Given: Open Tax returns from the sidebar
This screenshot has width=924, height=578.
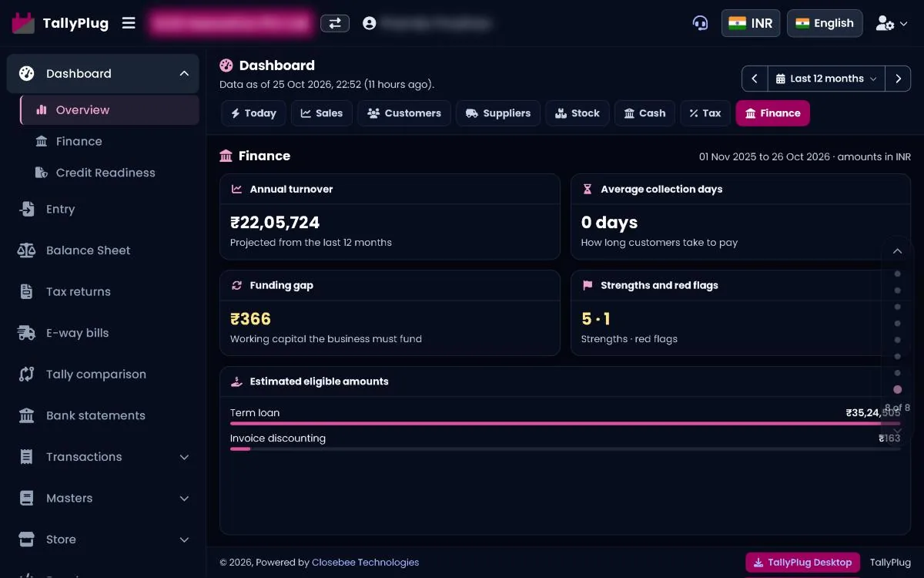Looking at the screenshot, I should [x=102, y=292].
